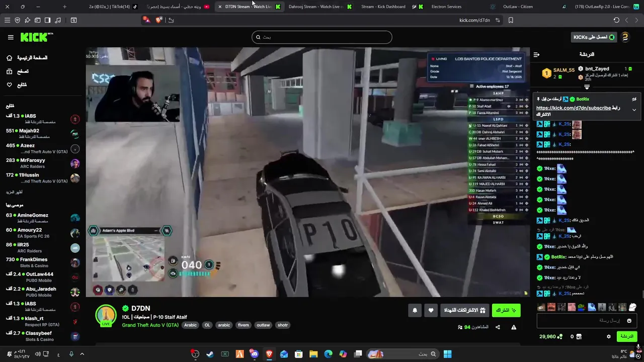Screen dimensions: 644x362
Task: Turn on stream notifications with the bell
Action: 415,311
